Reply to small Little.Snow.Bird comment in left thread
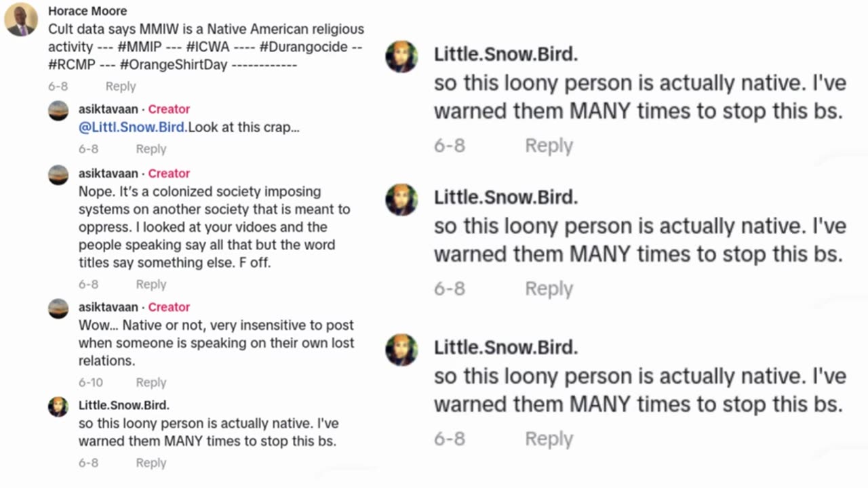This screenshot has width=868, height=488. pos(151,464)
